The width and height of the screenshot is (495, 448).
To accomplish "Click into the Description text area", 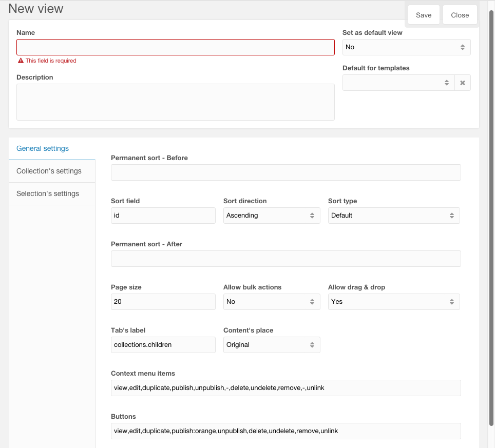I will pos(175,102).
